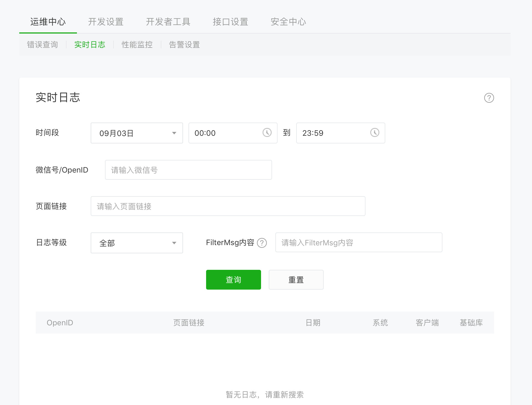The height and width of the screenshot is (405, 532).
Task: Open the 告警设置 sub-tab
Action: pyautogui.click(x=184, y=45)
